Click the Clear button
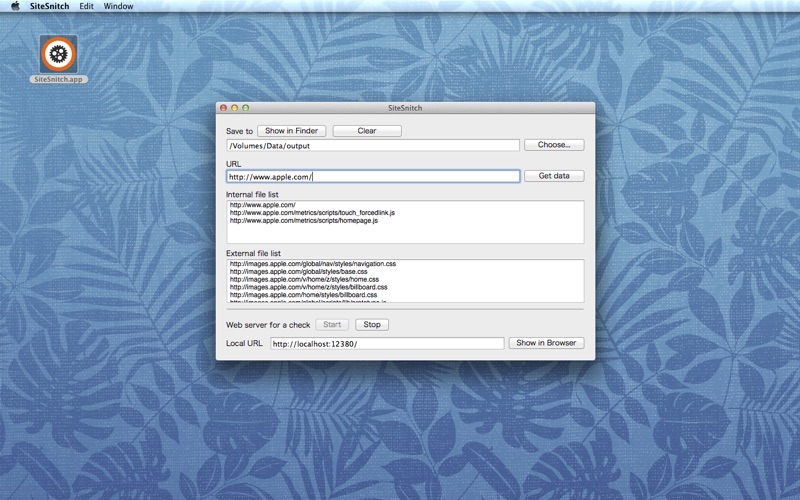 (367, 131)
